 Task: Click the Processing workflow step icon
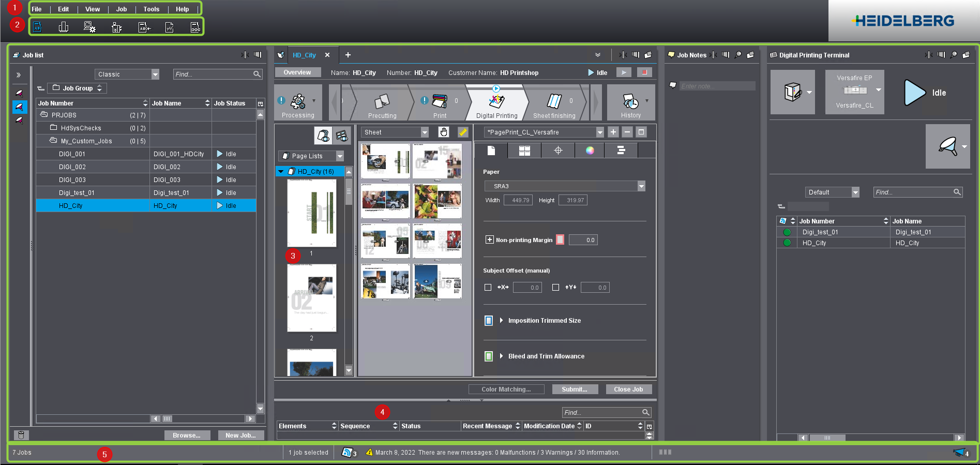[298, 101]
